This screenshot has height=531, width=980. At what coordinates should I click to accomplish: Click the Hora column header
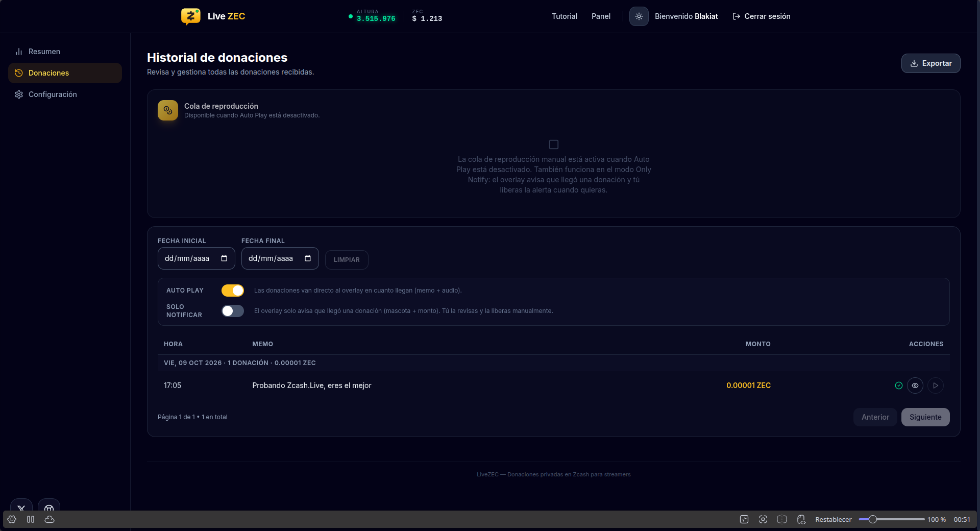click(x=173, y=344)
